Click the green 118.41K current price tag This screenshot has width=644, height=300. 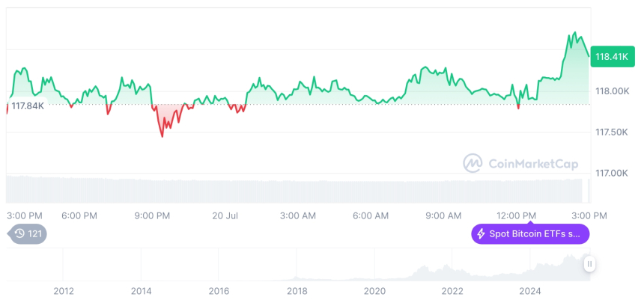(612, 56)
